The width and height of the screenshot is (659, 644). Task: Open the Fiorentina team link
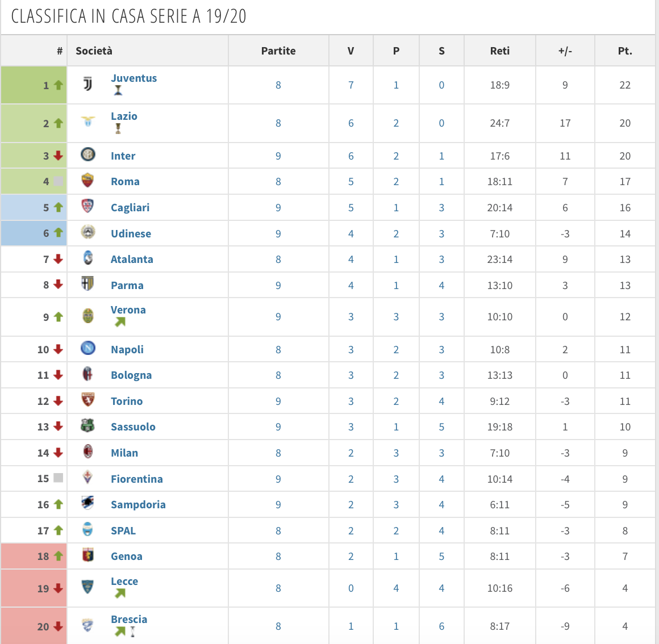click(x=137, y=479)
